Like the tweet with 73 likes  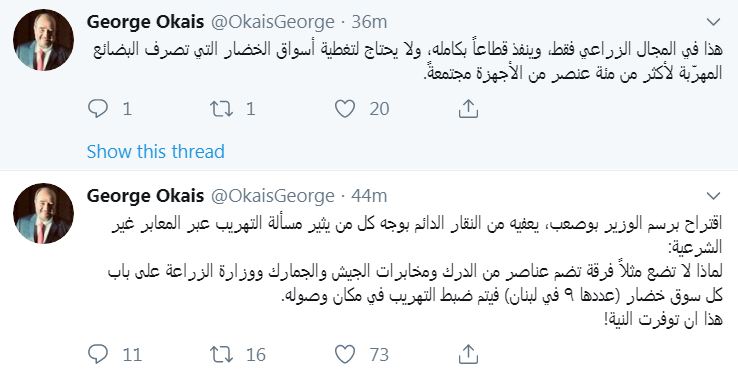tap(345, 355)
